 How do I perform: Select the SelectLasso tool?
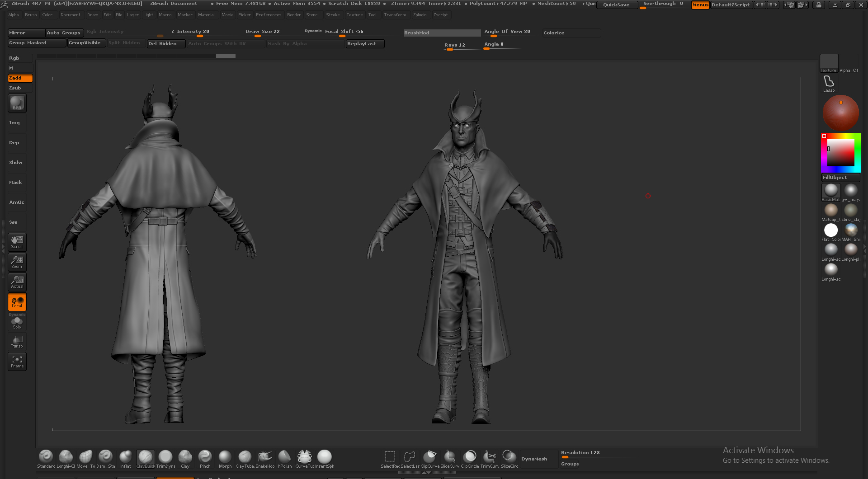410,459
